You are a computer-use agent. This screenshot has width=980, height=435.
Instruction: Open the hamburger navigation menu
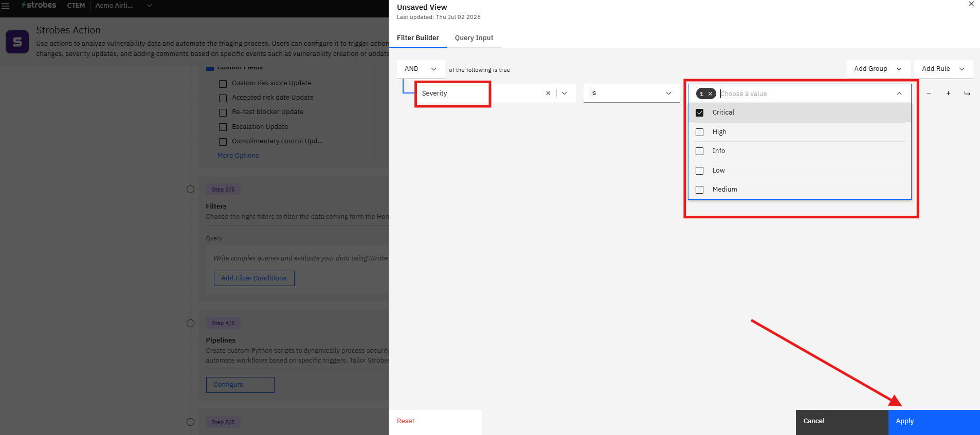tap(6, 6)
